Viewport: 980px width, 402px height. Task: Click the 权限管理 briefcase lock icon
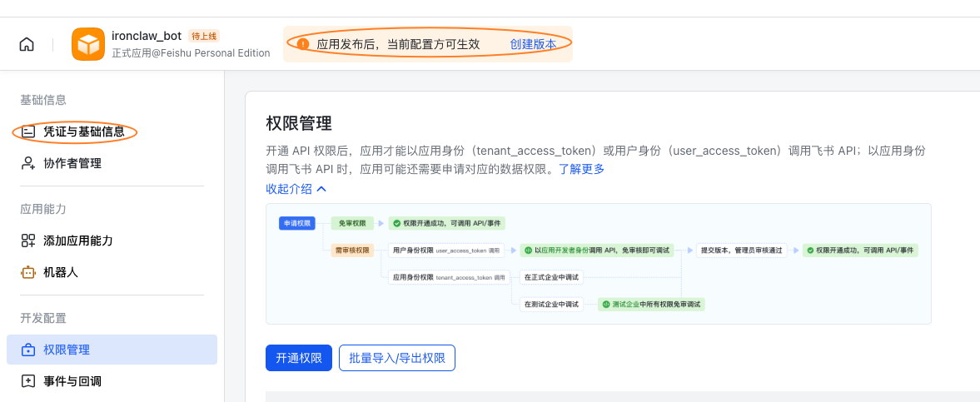tap(27, 350)
